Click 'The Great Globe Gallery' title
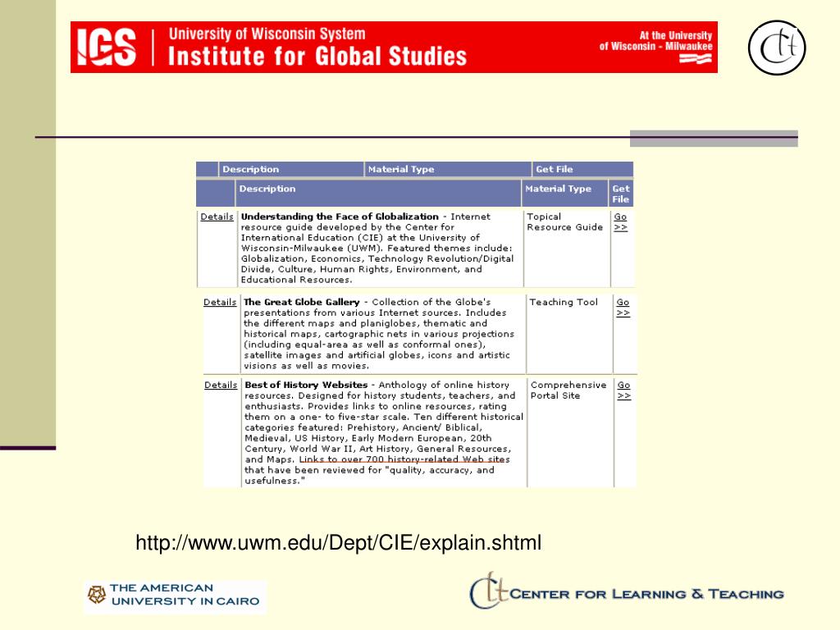 pyautogui.click(x=302, y=302)
